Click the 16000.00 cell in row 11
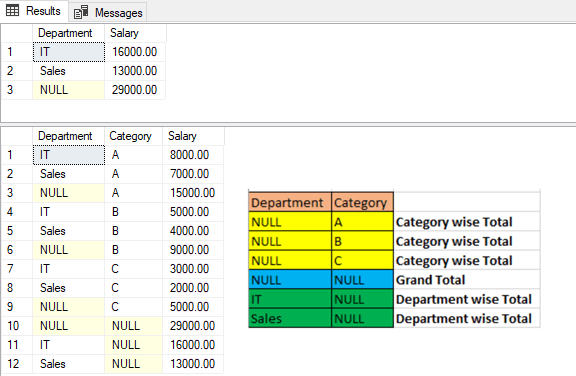 (x=193, y=345)
